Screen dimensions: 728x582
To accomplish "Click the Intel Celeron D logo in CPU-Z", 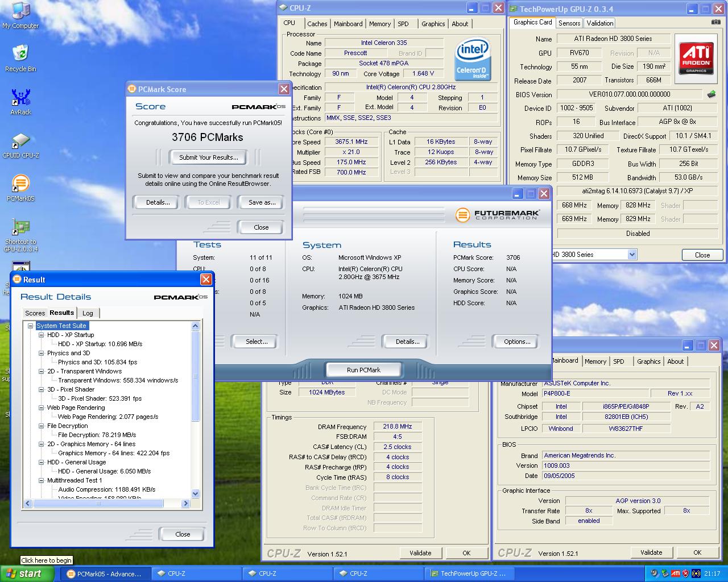I will tap(473, 60).
